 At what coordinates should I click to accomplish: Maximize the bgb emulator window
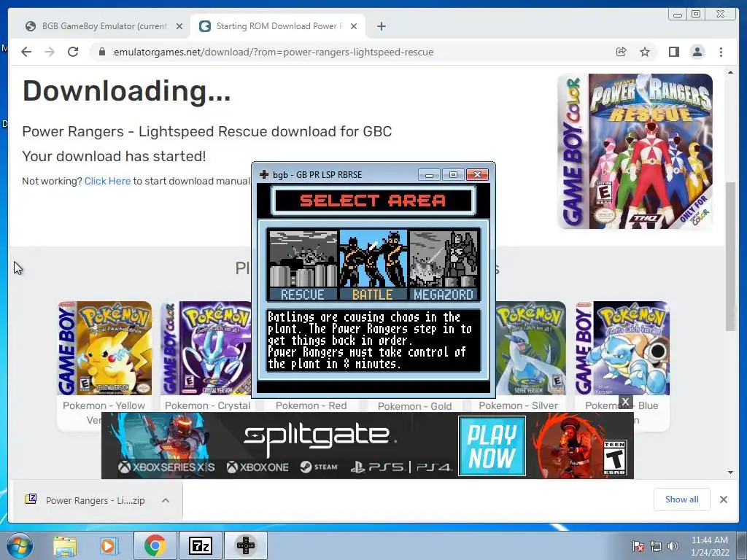(453, 175)
